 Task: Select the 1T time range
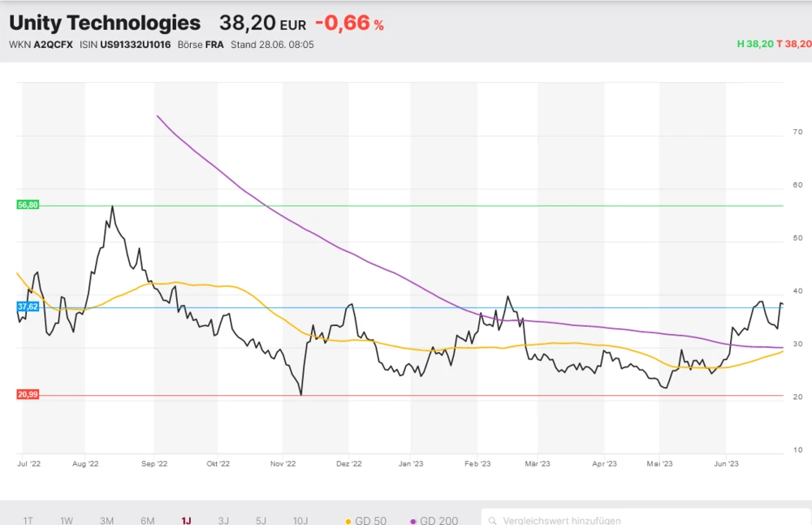28,520
